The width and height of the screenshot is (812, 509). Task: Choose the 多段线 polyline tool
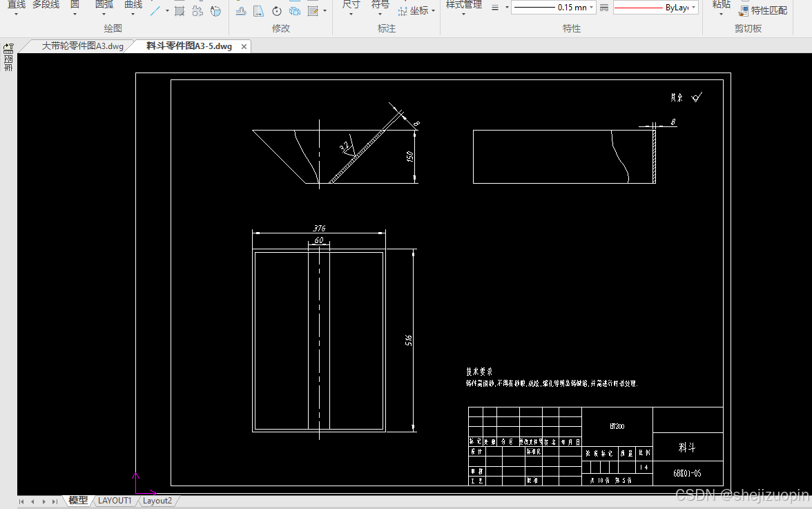click(46, 5)
